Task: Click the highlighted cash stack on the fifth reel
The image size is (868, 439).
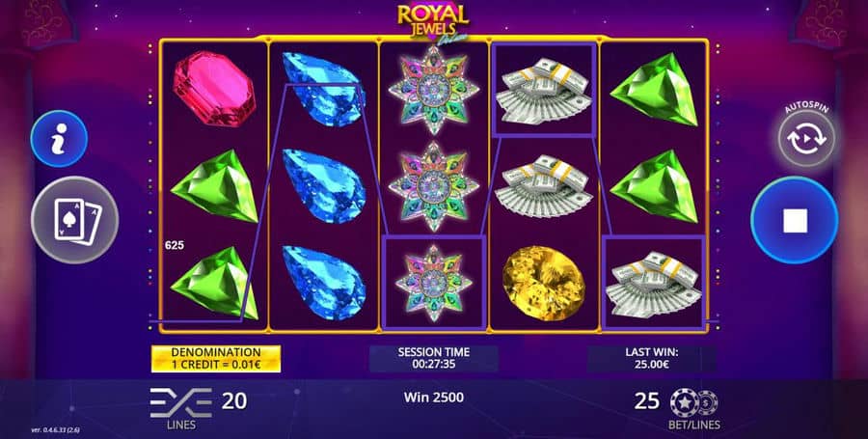Action: tap(653, 284)
